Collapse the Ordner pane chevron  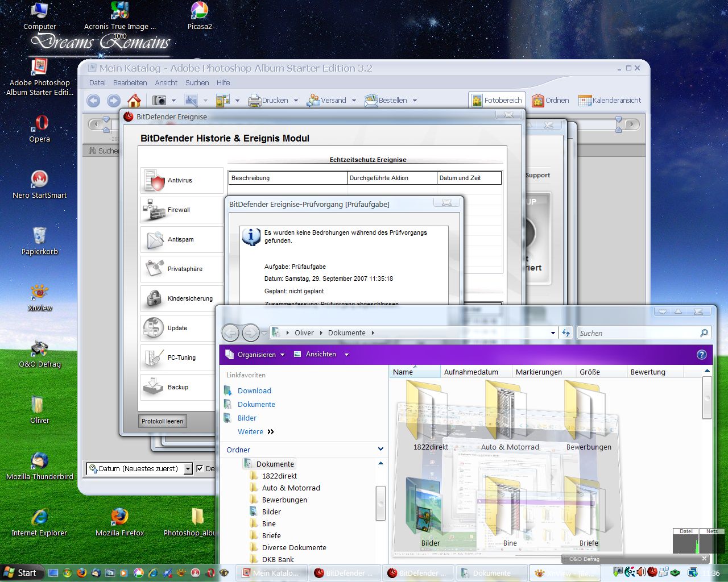[380, 449]
